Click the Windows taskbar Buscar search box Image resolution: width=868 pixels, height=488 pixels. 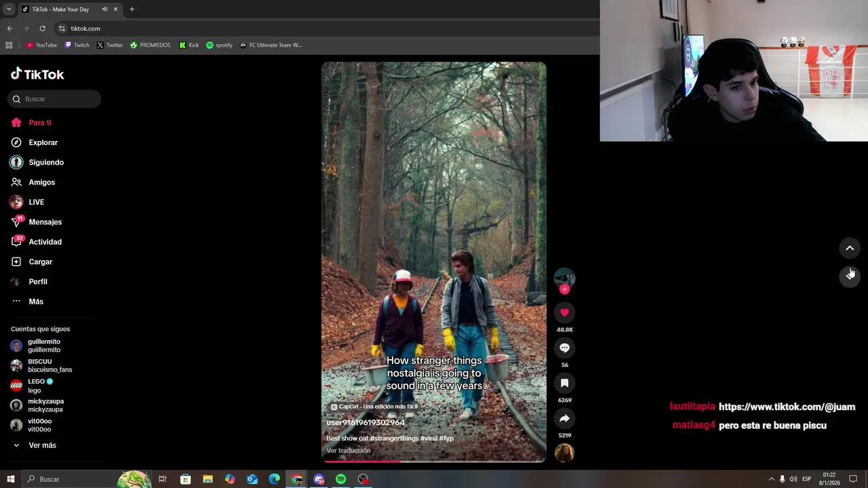pyautogui.click(x=87, y=479)
